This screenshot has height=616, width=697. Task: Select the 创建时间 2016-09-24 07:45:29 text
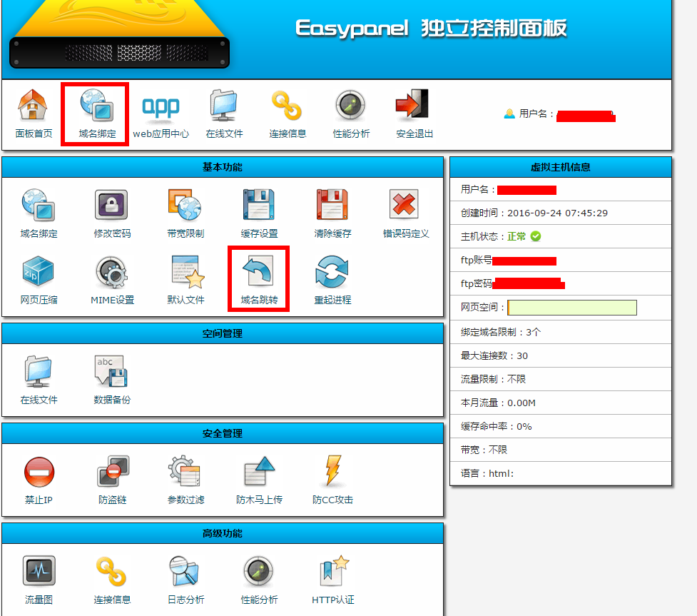[534, 213]
